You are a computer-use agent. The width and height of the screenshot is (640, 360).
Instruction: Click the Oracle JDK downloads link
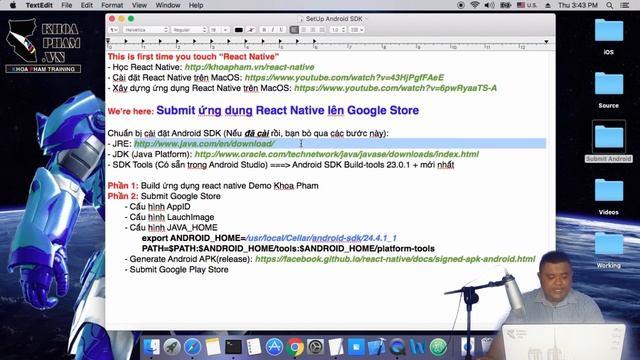[x=337, y=154]
